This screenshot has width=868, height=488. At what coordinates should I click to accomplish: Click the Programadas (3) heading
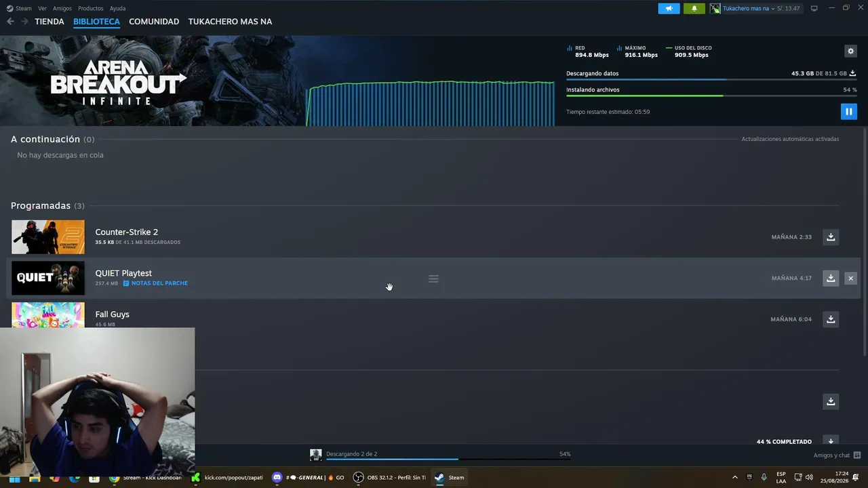[47, 205]
